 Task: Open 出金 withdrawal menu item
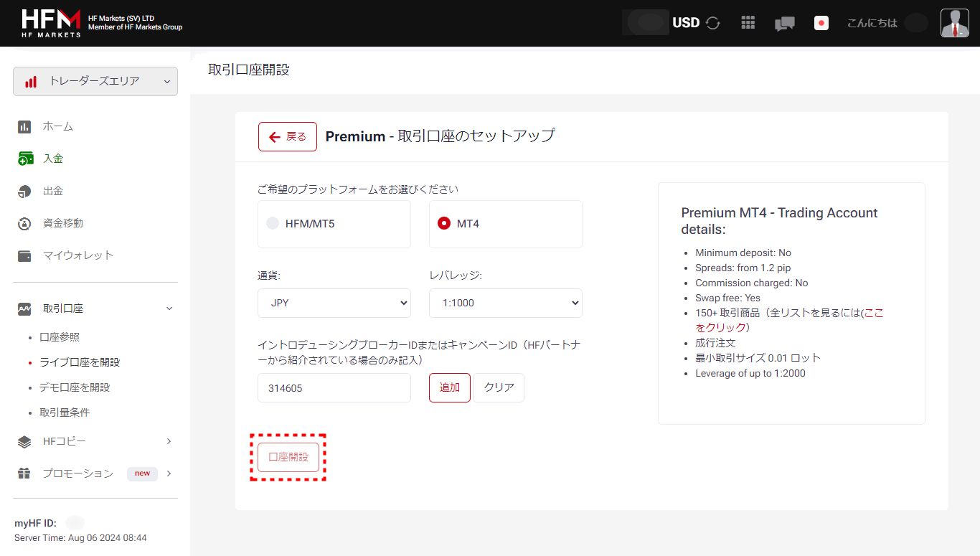(x=53, y=191)
